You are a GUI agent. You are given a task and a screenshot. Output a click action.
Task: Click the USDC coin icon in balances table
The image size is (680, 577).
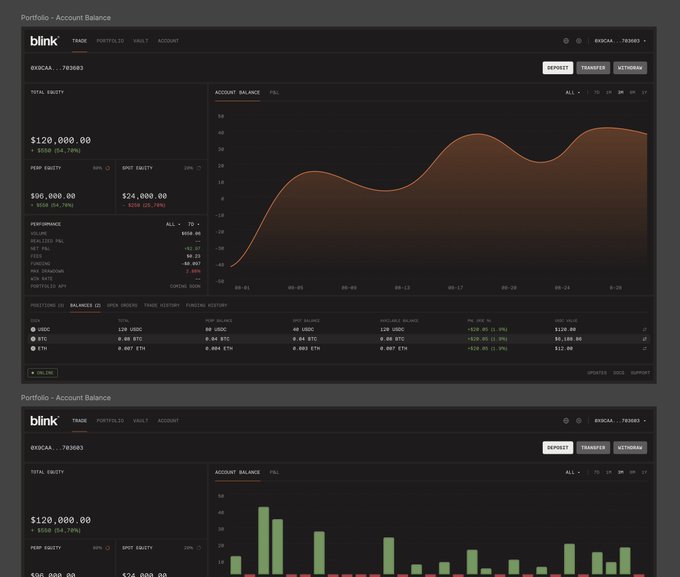(33, 329)
